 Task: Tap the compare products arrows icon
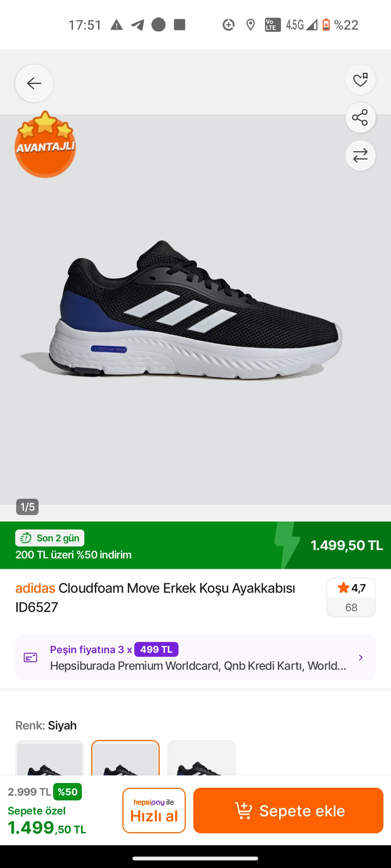(x=360, y=156)
